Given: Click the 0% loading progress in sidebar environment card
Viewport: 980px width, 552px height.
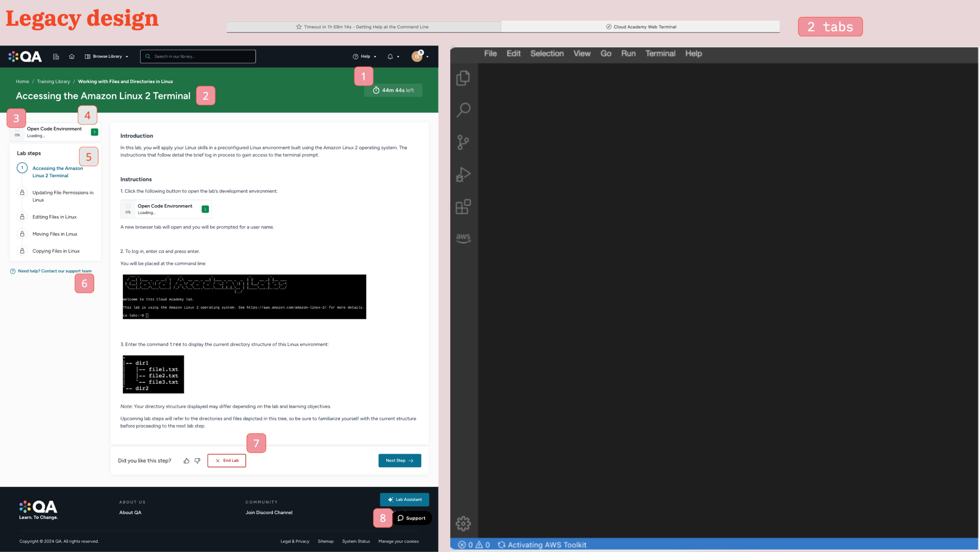Looking at the screenshot, I should [17, 132].
